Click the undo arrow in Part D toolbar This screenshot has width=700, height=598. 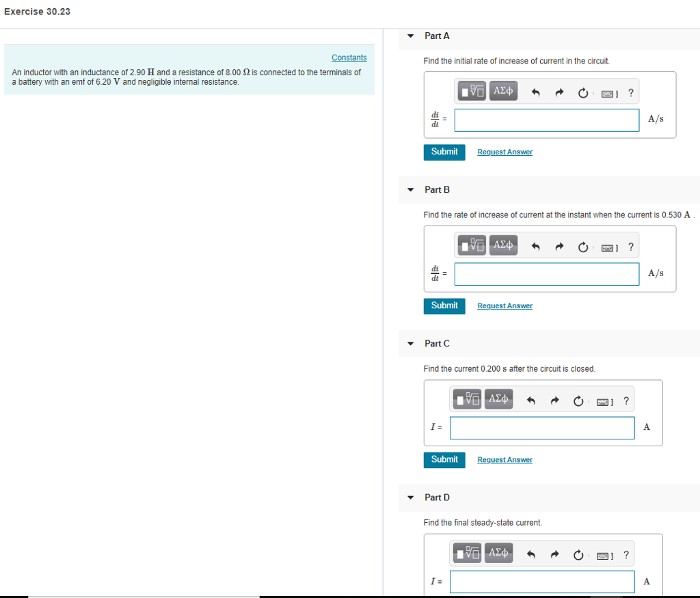[x=530, y=555]
